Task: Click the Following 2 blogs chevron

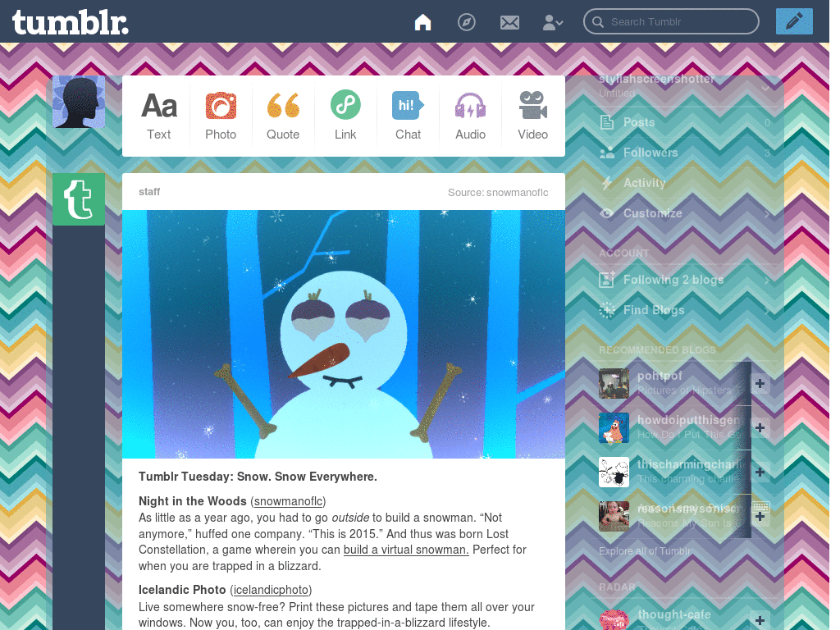Action: tap(767, 281)
